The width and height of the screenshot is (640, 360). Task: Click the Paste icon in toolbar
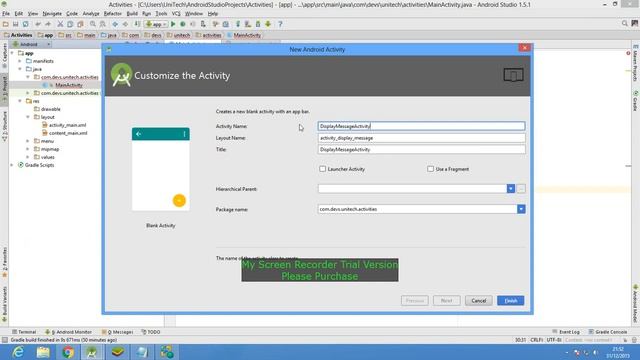click(x=80, y=24)
